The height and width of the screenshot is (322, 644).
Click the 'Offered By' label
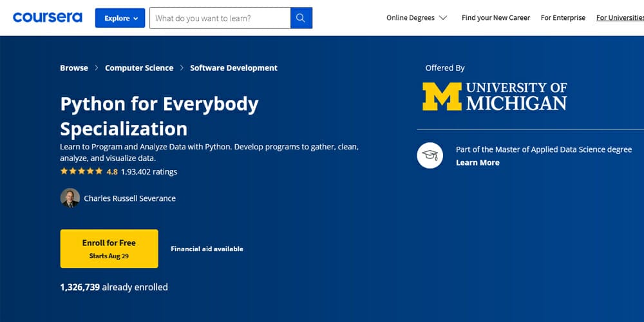coord(445,68)
